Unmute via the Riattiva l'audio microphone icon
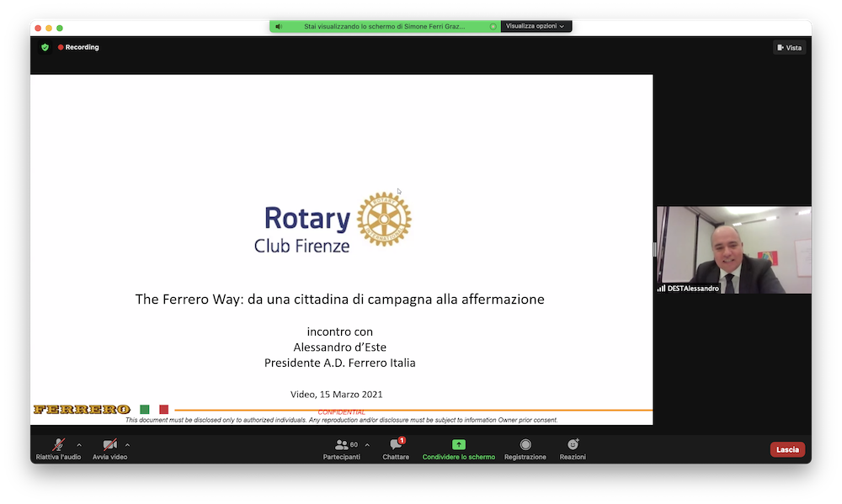 click(x=58, y=444)
